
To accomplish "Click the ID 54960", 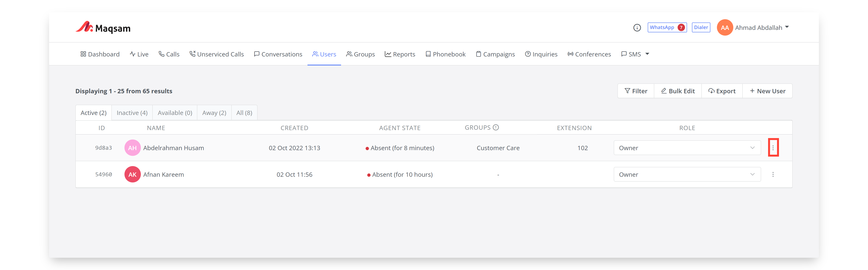I will [x=103, y=174].
